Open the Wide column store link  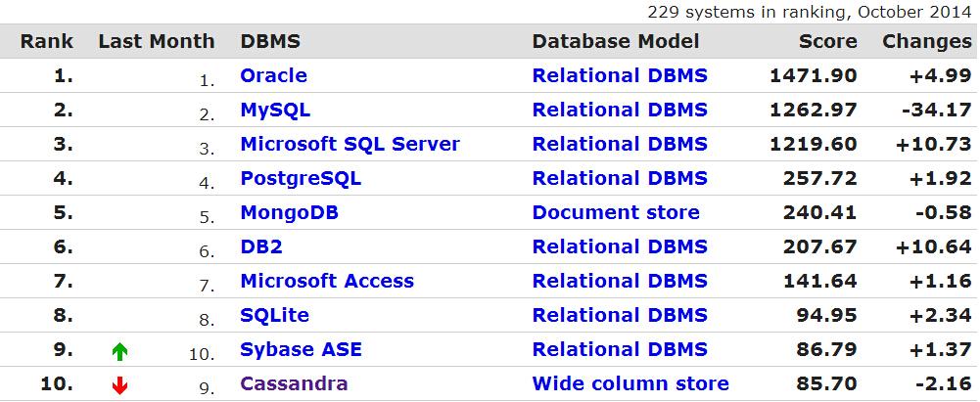630,383
